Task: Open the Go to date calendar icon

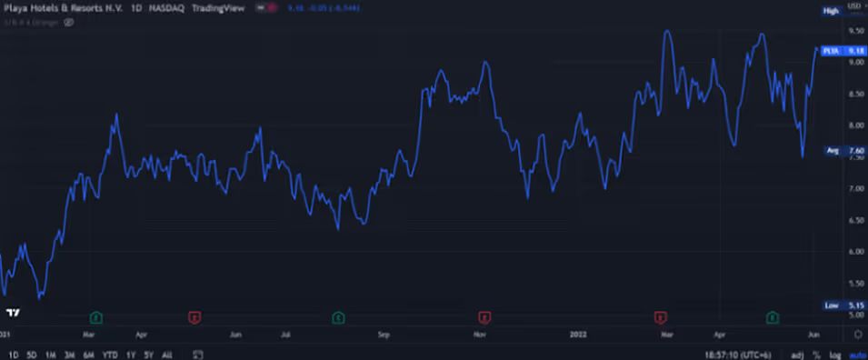Action: pos(198,355)
